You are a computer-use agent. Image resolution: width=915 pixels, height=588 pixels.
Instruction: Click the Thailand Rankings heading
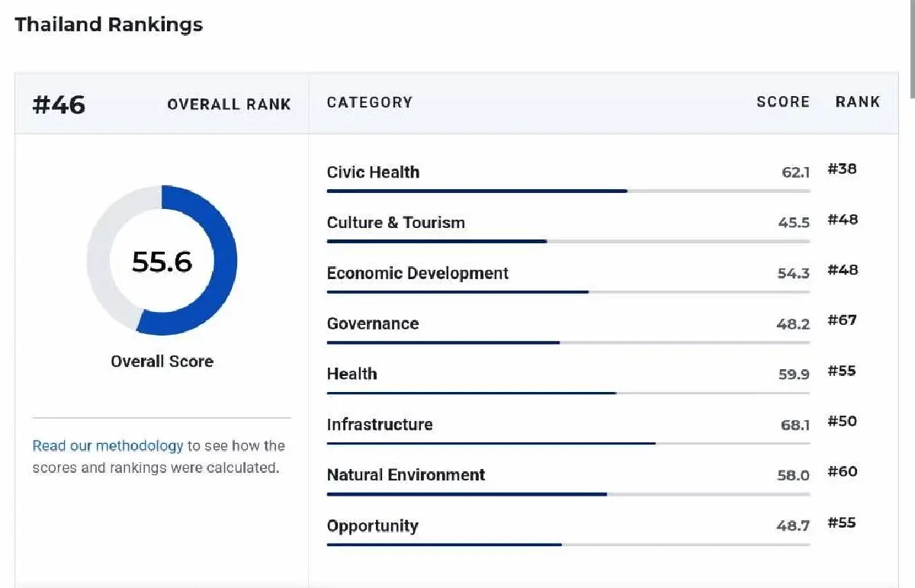tap(109, 24)
